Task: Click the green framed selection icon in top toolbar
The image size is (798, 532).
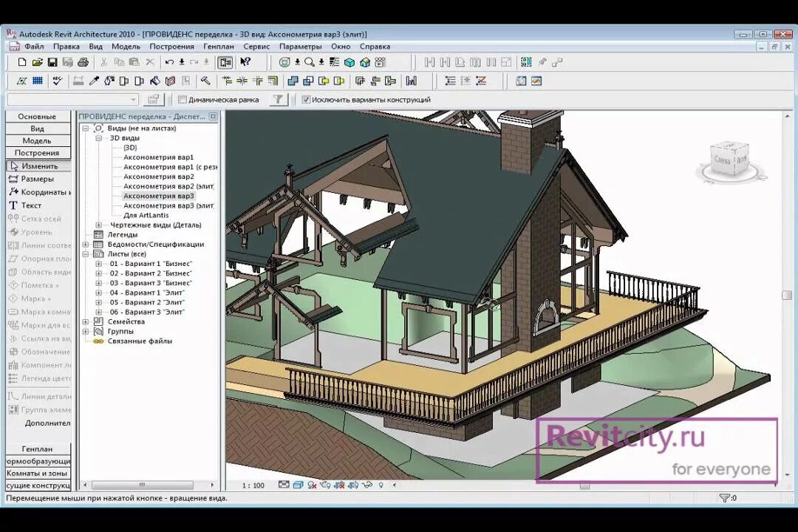Action: (x=526, y=62)
